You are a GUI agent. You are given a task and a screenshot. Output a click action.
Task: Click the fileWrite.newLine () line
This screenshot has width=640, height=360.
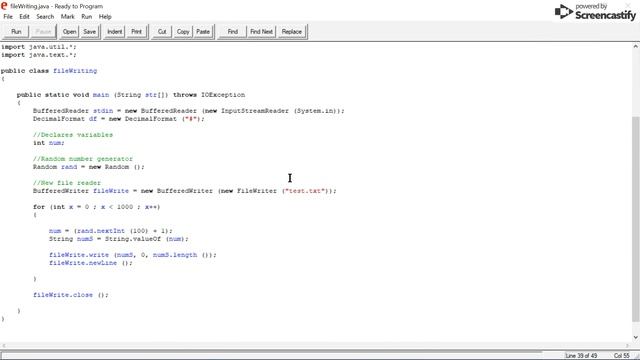pyautogui.click(x=91, y=263)
